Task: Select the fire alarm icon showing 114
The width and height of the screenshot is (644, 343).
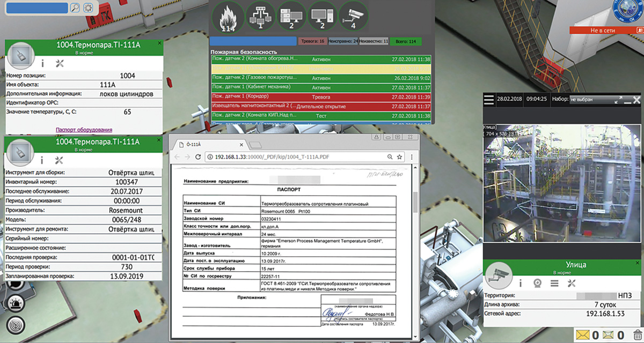Action: [227, 18]
